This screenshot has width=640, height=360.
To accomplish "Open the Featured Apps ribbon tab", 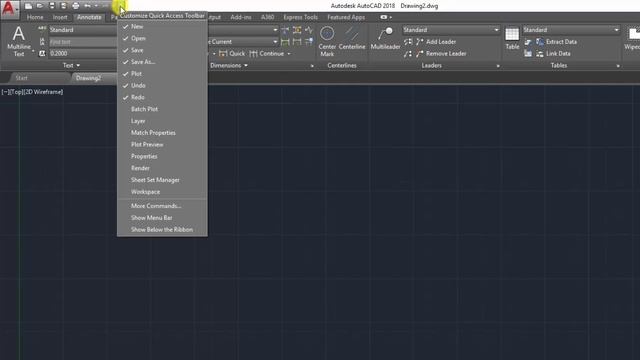I will pos(346,17).
